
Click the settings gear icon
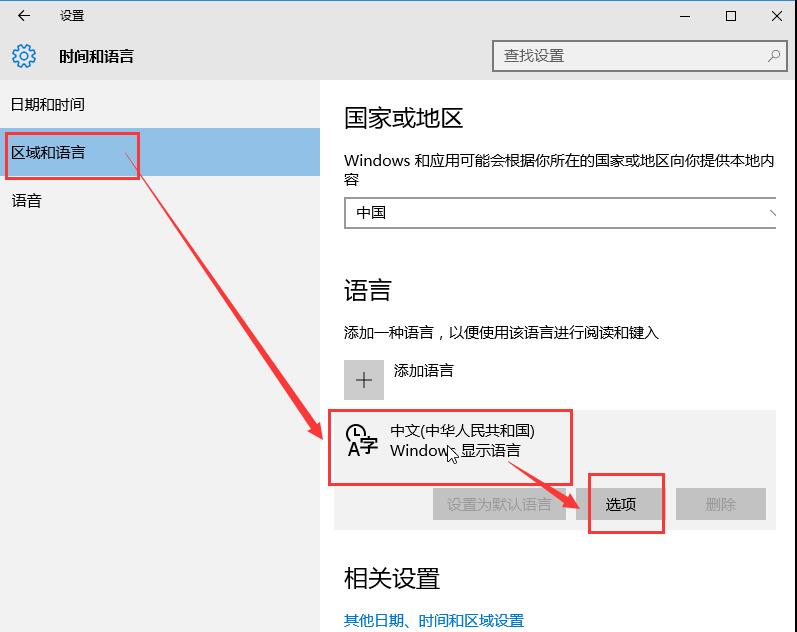click(24, 56)
